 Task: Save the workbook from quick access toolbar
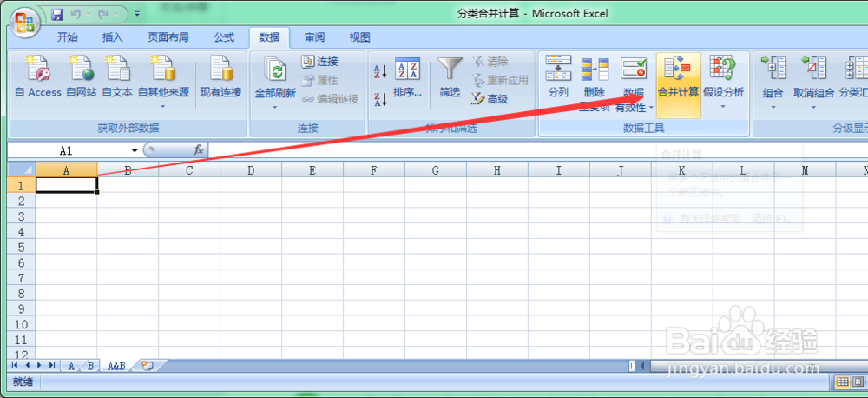(57, 14)
